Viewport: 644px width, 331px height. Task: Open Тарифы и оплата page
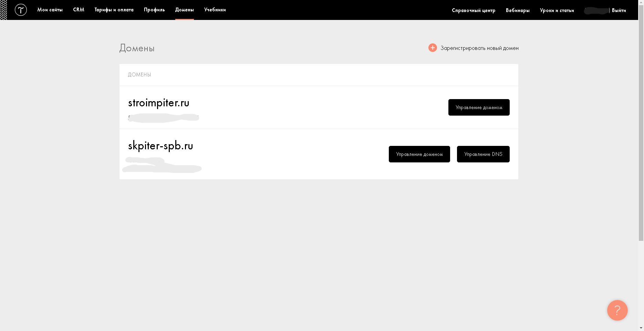(x=114, y=10)
